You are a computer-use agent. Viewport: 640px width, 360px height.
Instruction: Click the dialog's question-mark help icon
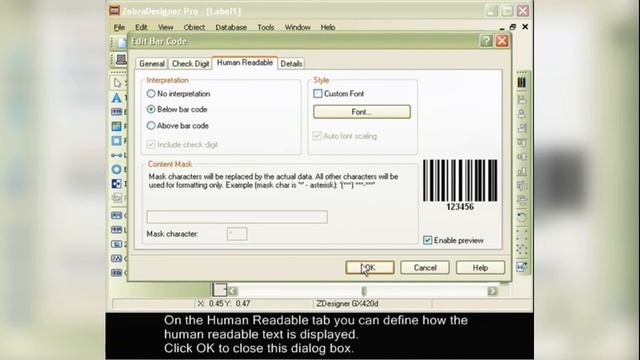[486, 41]
